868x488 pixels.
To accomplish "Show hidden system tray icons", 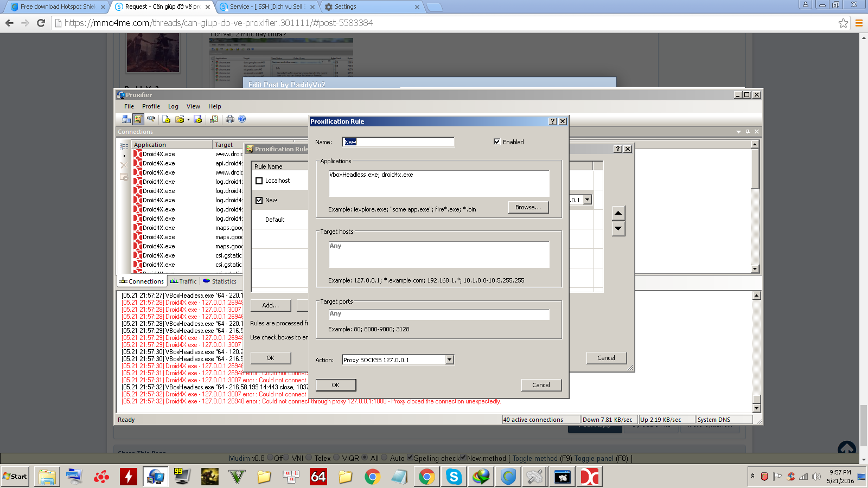I will [752, 476].
